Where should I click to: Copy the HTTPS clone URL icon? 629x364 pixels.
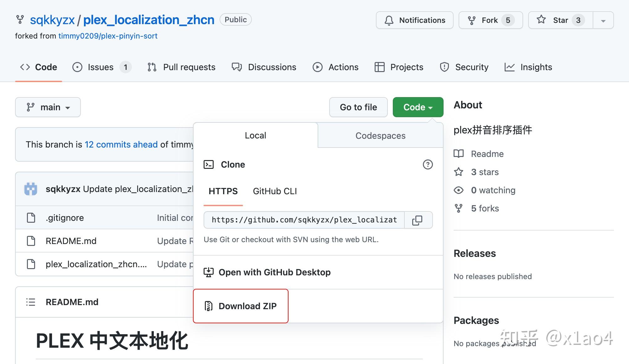pyautogui.click(x=417, y=220)
